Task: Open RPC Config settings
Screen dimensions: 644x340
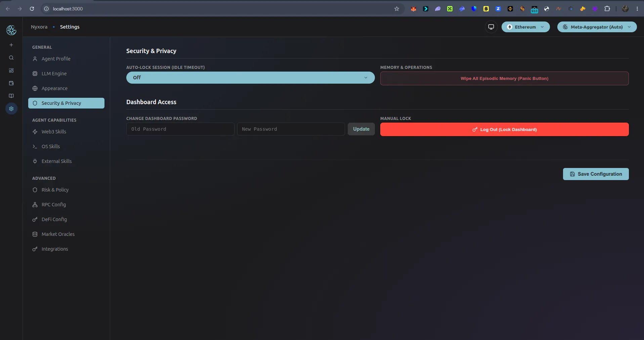Action: [x=66, y=205]
